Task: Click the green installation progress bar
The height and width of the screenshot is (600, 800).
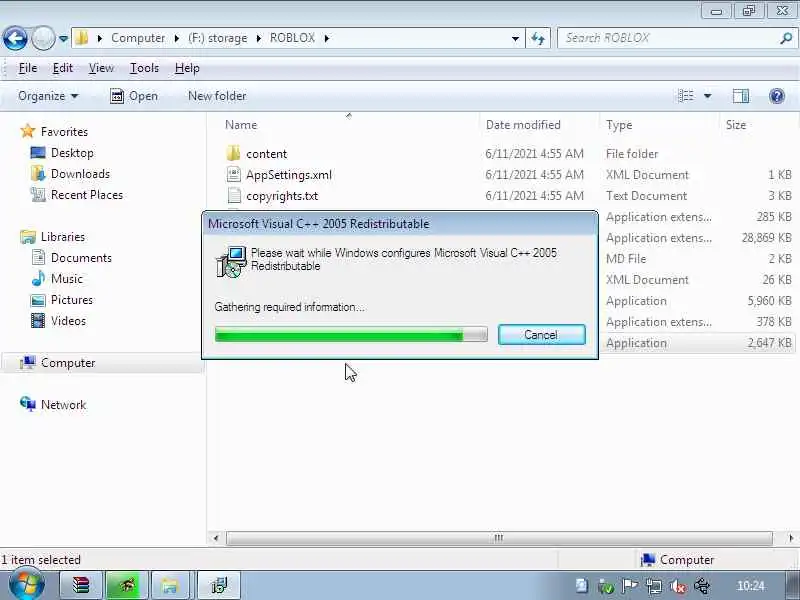Action: [x=351, y=335]
